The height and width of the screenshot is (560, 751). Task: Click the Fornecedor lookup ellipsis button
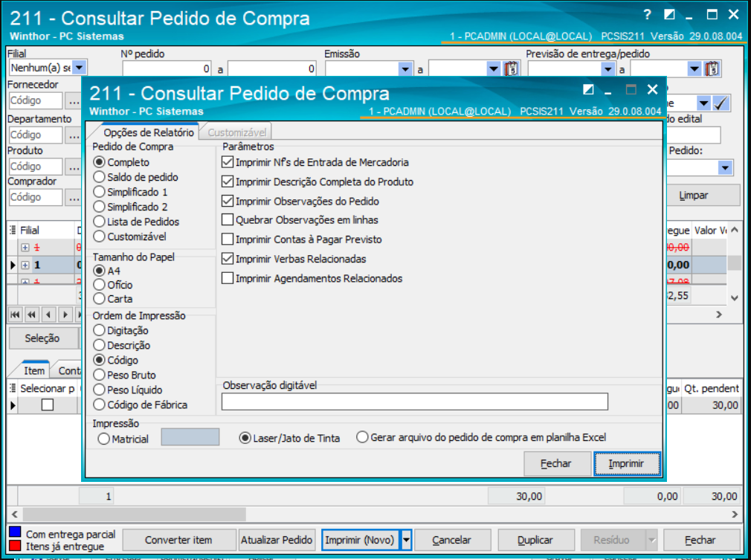tap(74, 101)
